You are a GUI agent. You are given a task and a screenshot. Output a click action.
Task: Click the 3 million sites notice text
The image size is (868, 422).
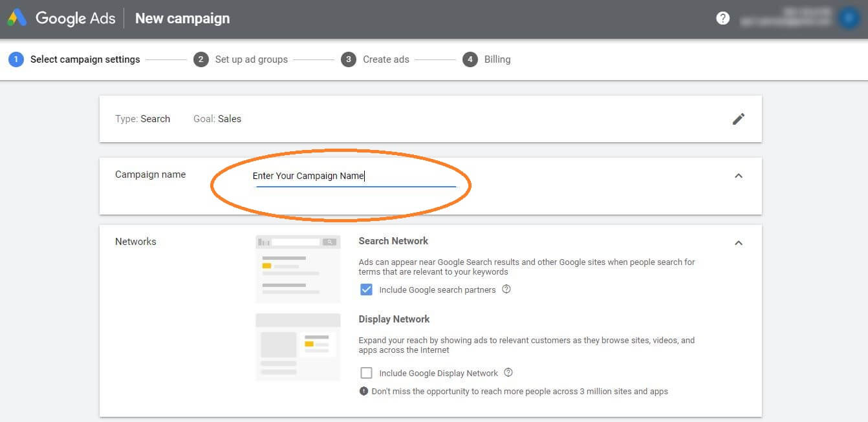(x=520, y=392)
